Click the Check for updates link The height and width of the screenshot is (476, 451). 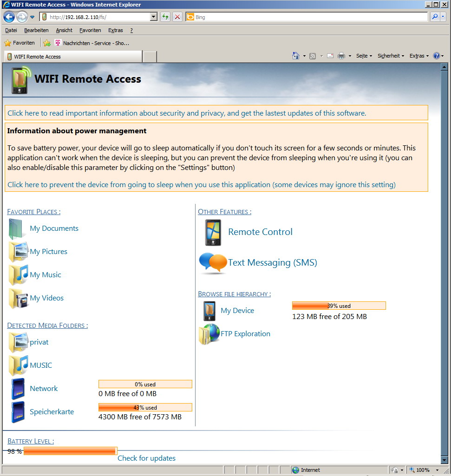[x=147, y=458]
